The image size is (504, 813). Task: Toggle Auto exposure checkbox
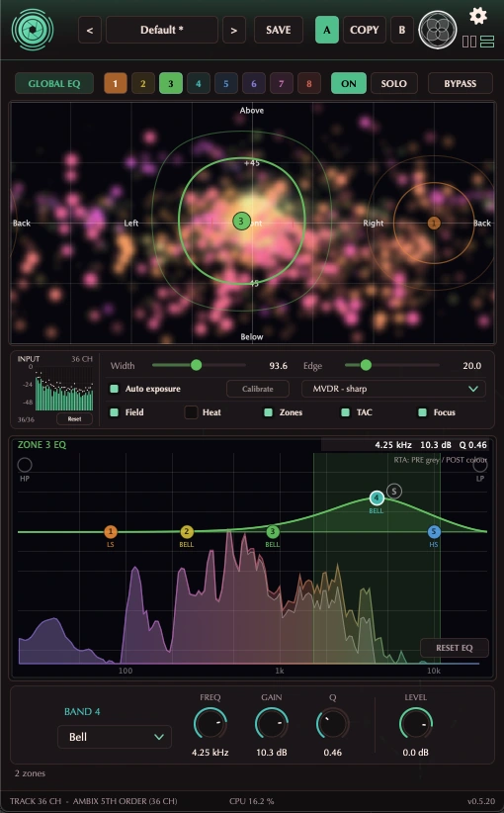tap(114, 389)
